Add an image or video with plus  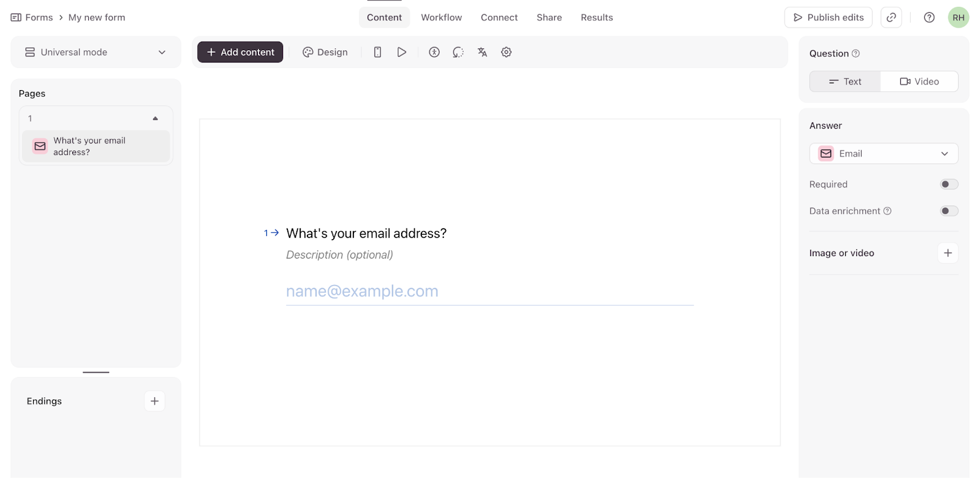[948, 253]
